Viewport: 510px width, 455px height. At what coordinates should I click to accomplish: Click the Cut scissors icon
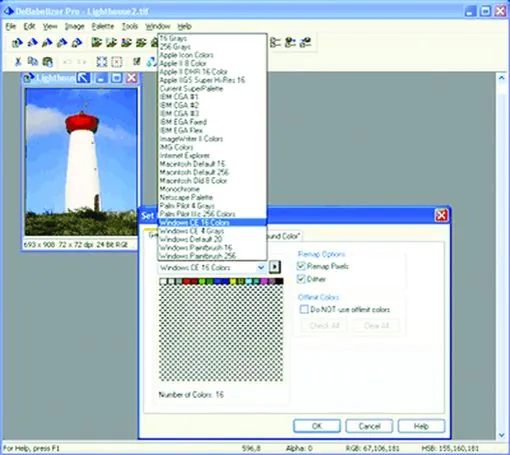tap(18, 62)
